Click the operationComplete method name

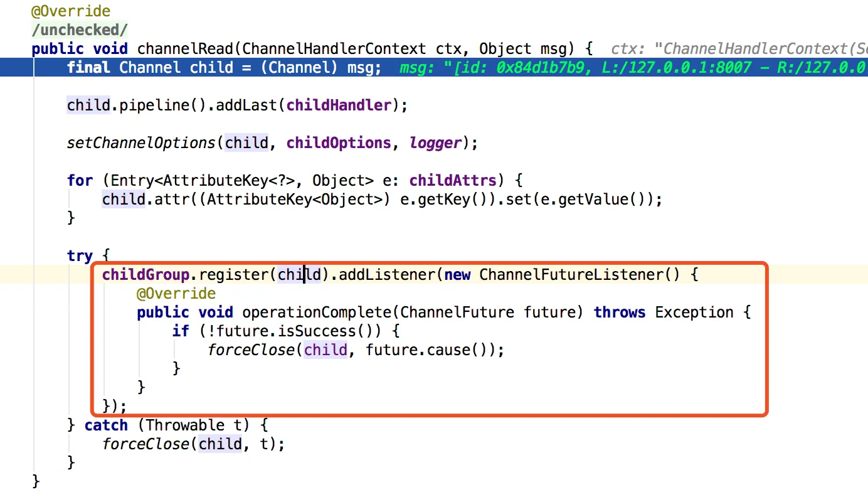(x=317, y=312)
